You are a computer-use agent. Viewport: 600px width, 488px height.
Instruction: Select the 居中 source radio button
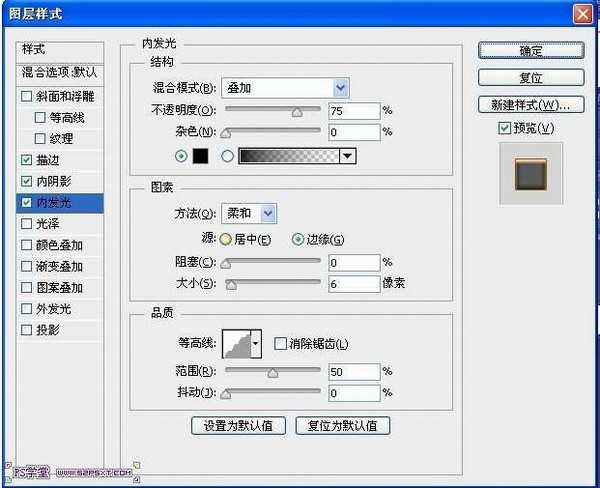[226, 239]
